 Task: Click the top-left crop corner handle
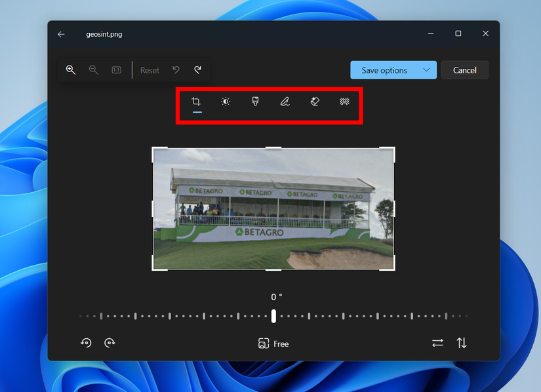coord(153,148)
